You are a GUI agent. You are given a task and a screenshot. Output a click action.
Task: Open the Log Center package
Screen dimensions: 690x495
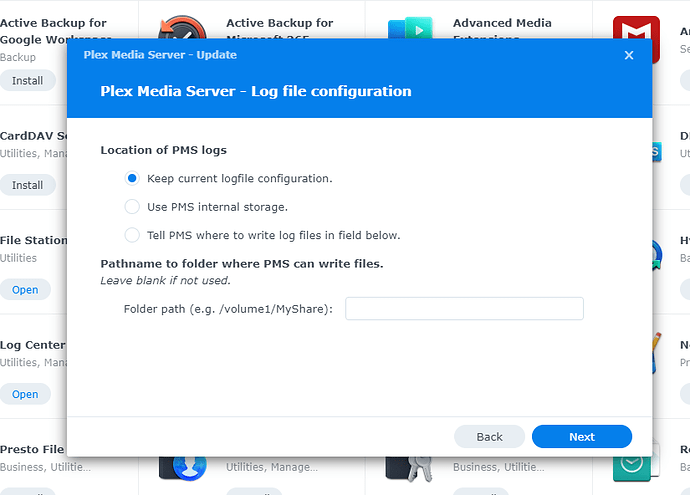pos(25,394)
